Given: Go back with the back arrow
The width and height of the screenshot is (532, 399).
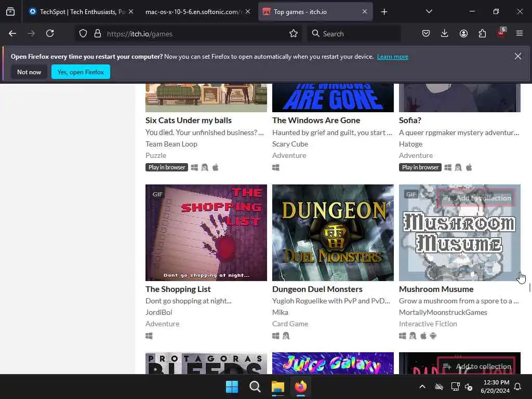Looking at the screenshot, I should pyautogui.click(x=12, y=34).
